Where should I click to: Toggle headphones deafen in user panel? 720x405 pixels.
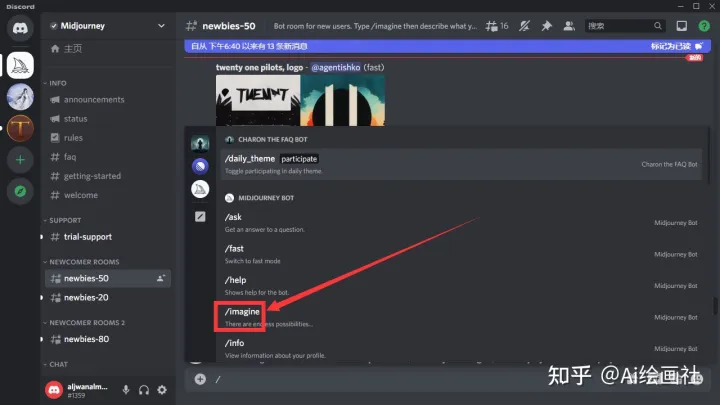tap(144, 389)
